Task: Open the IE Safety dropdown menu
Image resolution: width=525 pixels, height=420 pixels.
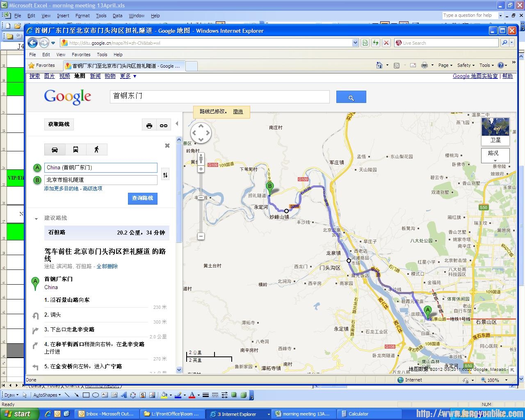Action: [466, 65]
